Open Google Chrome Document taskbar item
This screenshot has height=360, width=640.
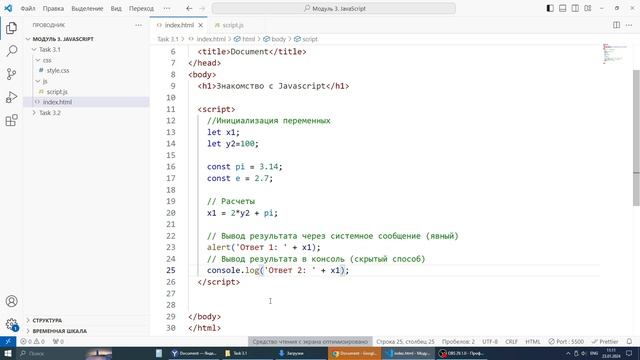(354, 353)
